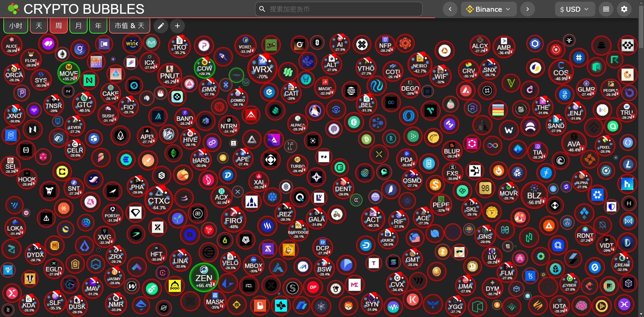This screenshot has height=317, width=644.
Task: Select the OSMO -27.7% bubble
Action: 412,180
